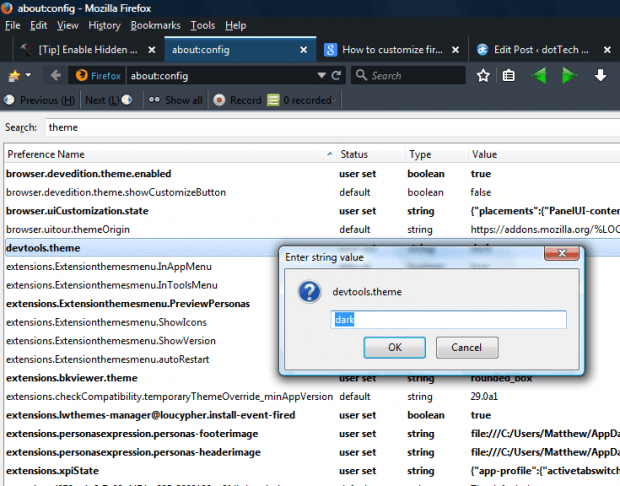
Task: Select personas-footerimage preference row
Action: point(312,434)
